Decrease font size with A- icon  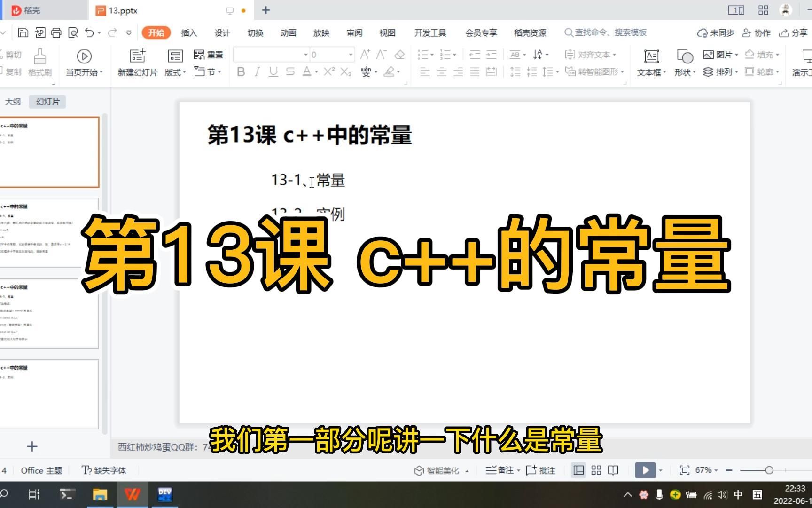click(382, 55)
